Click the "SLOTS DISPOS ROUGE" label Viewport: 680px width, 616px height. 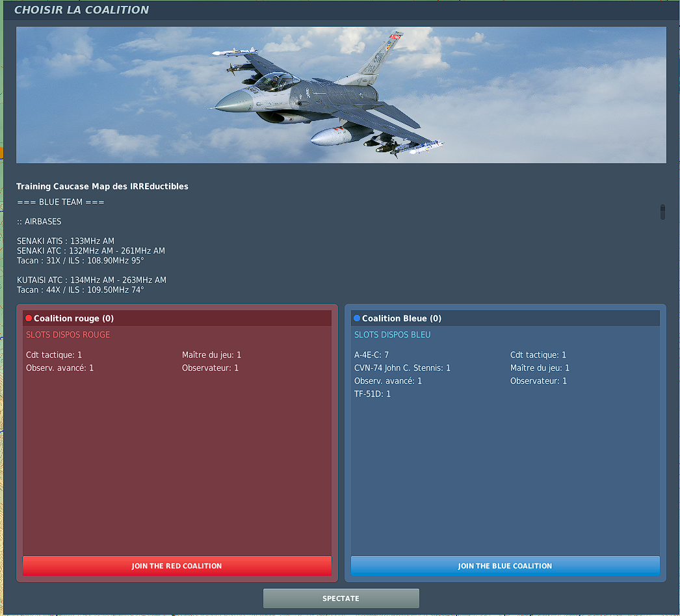coord(68,335)
